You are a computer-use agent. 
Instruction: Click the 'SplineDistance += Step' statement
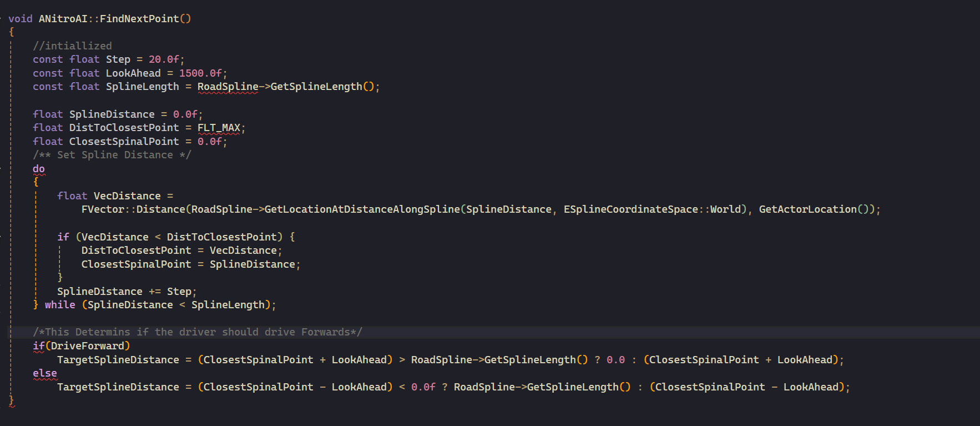tap(127, 292)
